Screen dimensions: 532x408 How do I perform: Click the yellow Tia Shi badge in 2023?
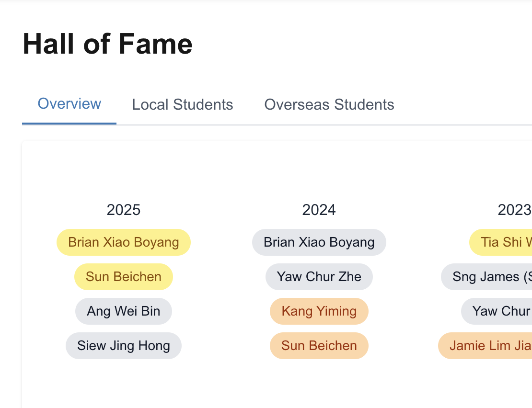[x=501, y=242]
